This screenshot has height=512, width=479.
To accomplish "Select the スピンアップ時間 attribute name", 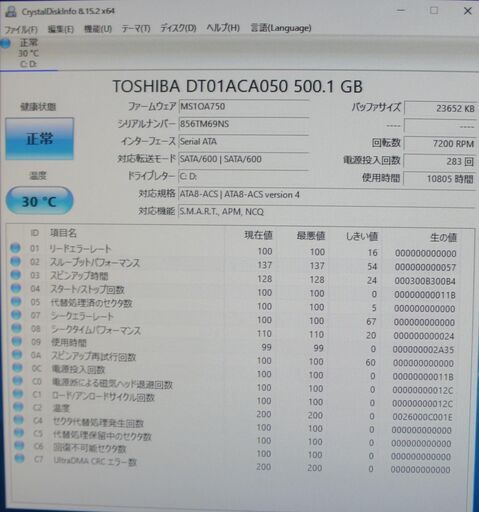I will pyautogui.click(x=79, y=276).
